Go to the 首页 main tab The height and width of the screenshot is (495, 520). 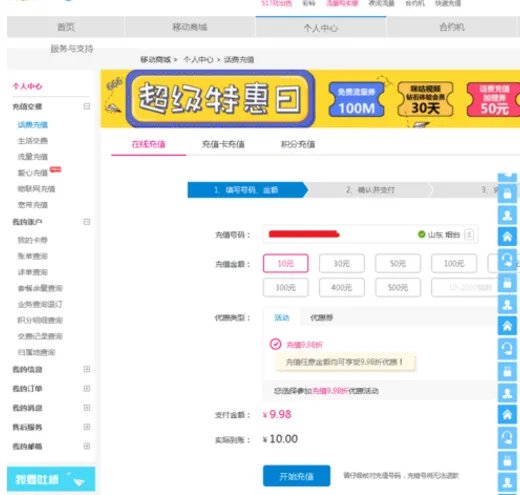pyautogui.click(x=66, y=27)
